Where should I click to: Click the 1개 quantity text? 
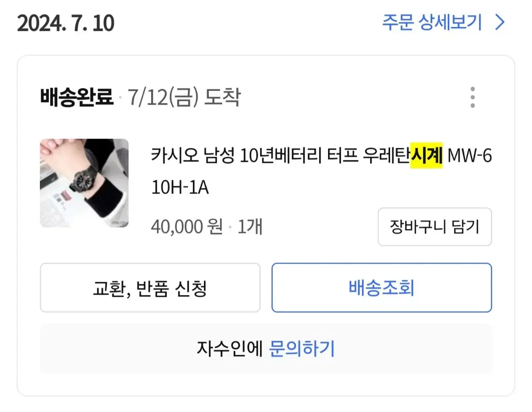[250, 227]
